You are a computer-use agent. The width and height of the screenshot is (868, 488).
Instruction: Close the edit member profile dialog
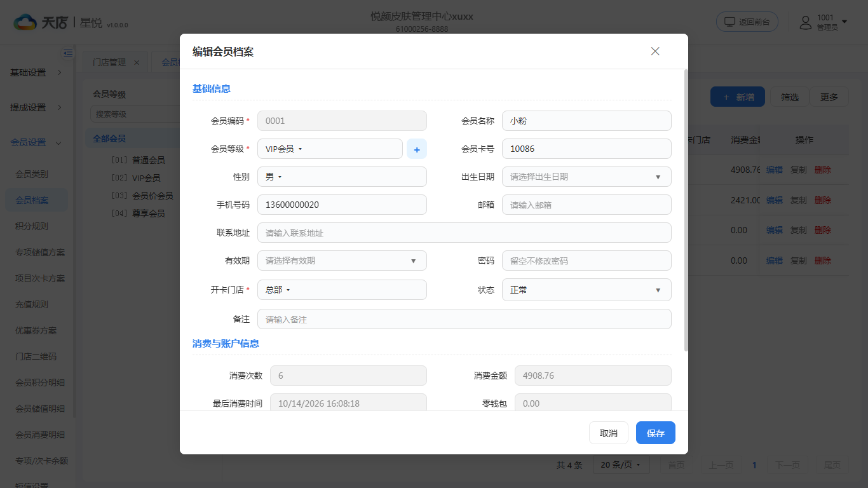coord(655,51)
